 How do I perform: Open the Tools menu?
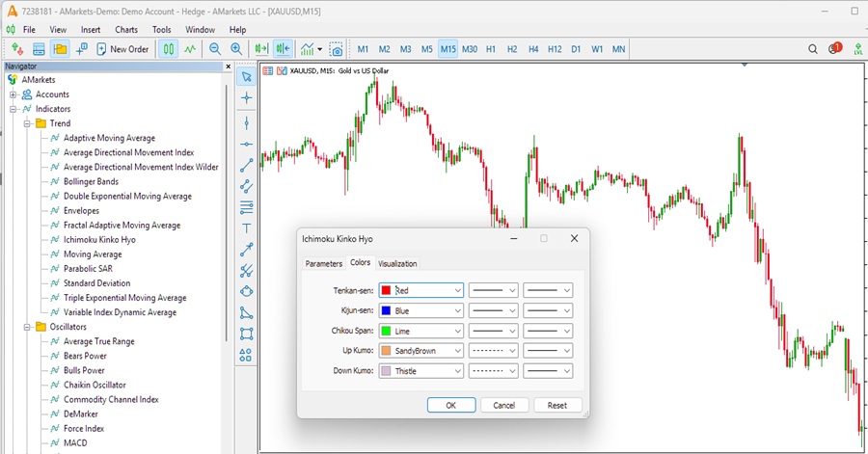click(162, 30)
